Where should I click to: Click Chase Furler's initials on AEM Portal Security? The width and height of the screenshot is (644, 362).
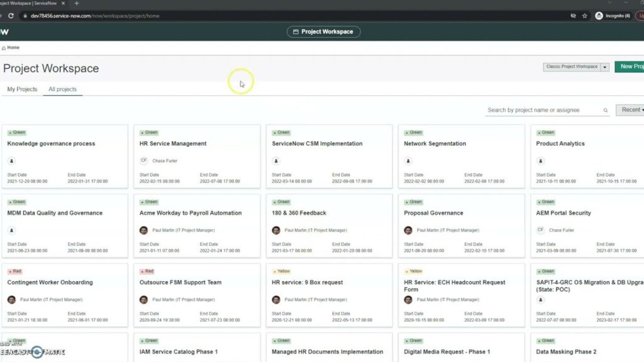pyautogui.click(x=542, y=230)
